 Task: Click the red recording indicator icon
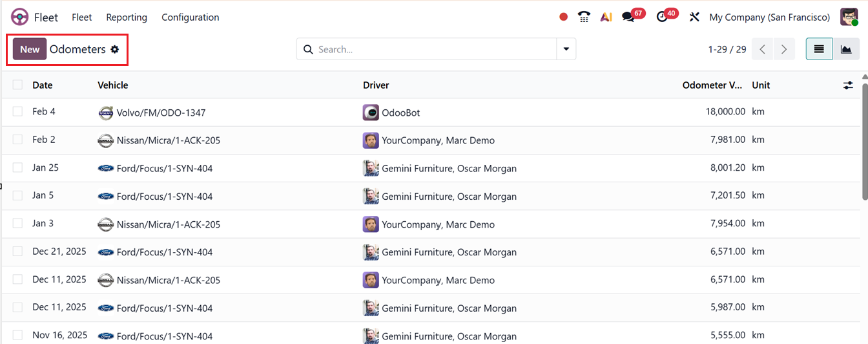[563, 17]
